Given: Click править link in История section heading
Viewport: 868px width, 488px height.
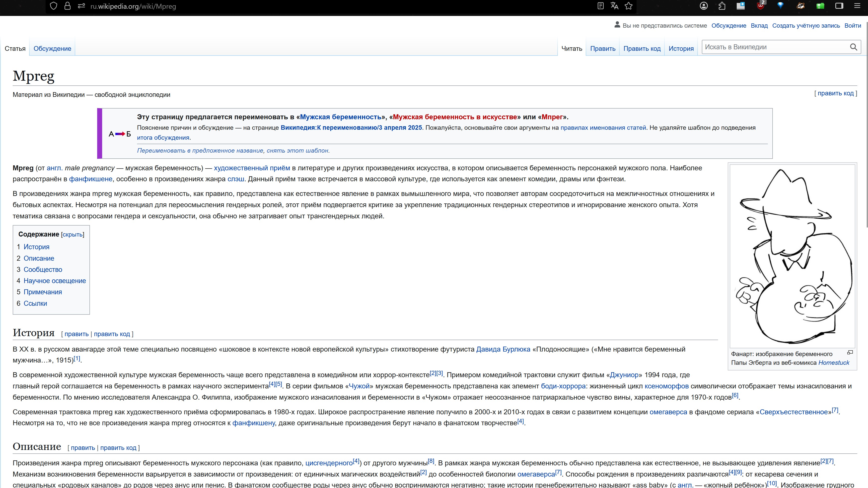Looking at the screenshot, I should click(x=76, y=334).
